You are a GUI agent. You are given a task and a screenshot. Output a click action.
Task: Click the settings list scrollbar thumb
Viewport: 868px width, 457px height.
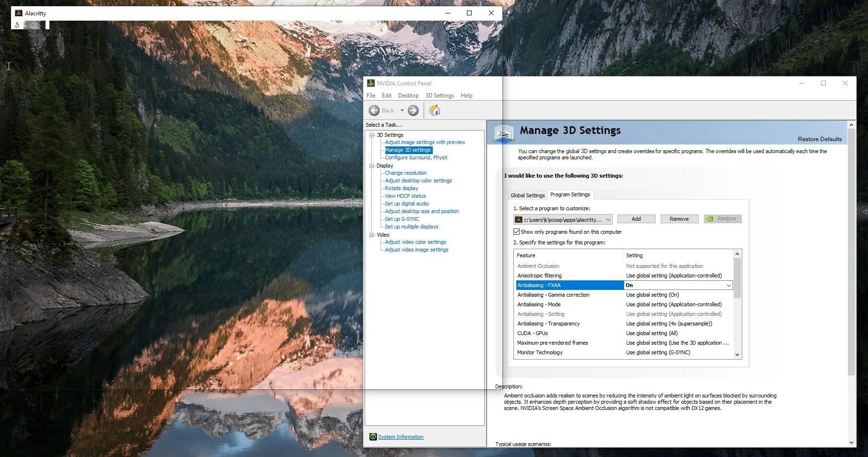737,278
